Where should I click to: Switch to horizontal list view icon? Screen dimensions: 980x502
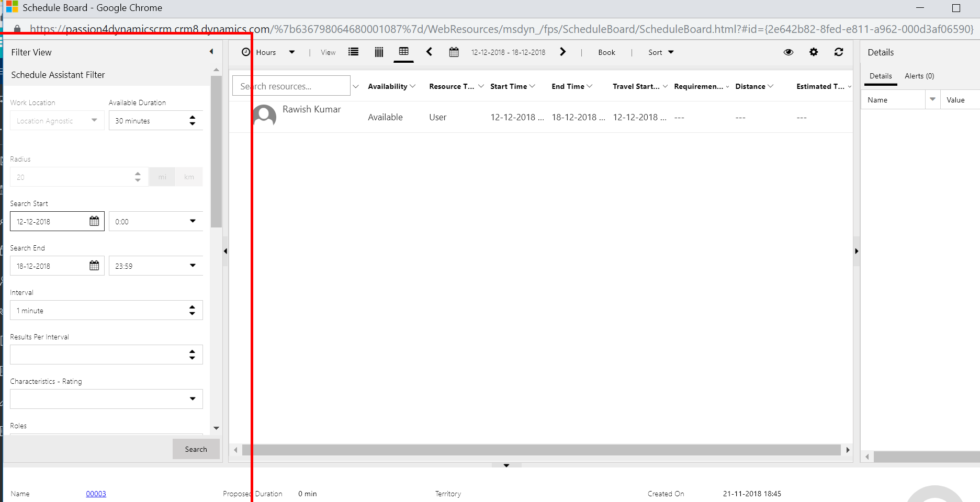[x=353, y=52]
